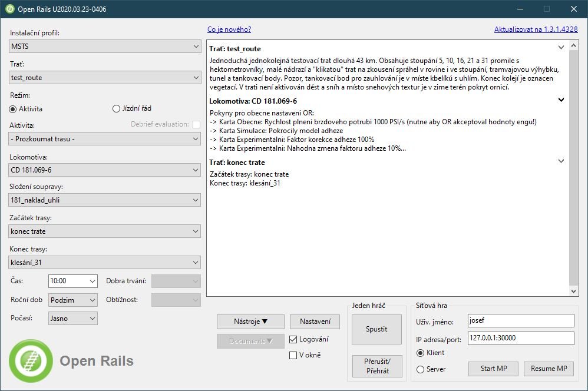Select the Aktivita radio button

pos(14,109)
